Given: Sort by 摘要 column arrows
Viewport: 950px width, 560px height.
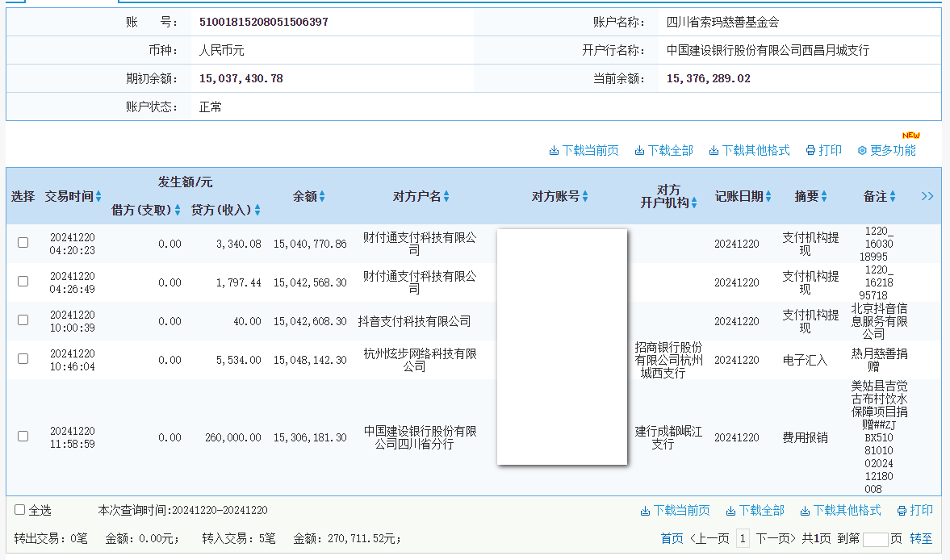Looking at the screenshot, I should pos(823,196).
